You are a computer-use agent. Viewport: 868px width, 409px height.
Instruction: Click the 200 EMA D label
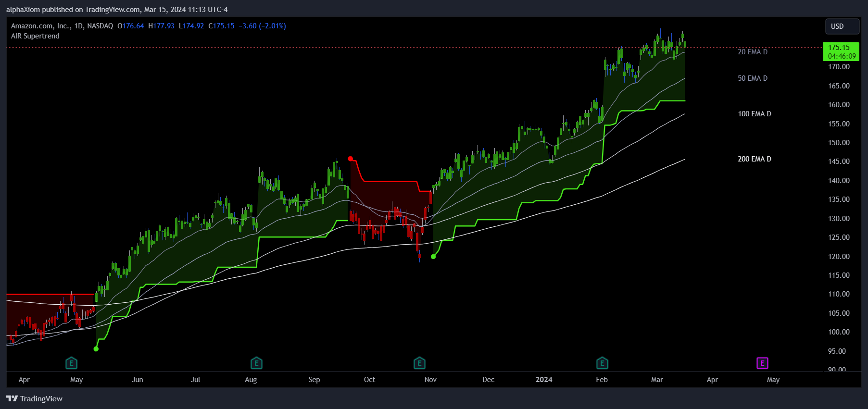[755, 159]
